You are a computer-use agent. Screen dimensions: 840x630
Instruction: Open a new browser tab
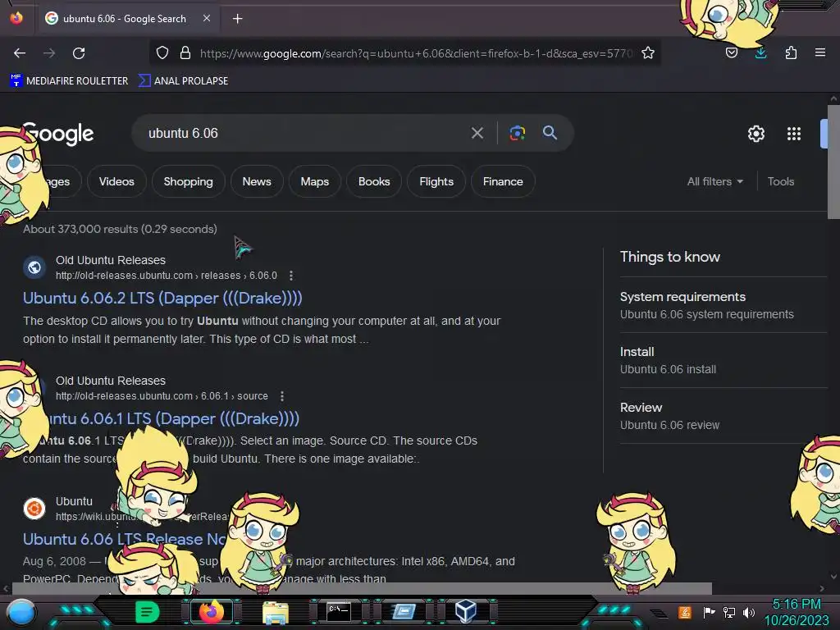(x=237, y=19)
